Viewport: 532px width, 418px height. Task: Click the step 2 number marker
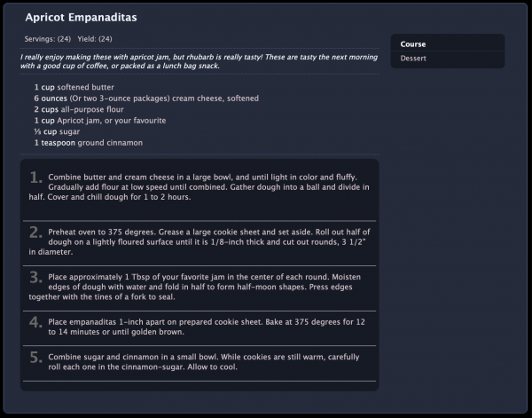(x=35, y=233)
